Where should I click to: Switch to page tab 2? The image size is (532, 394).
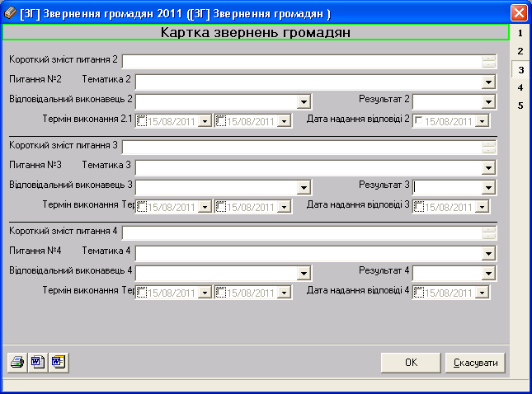[520, 51]
